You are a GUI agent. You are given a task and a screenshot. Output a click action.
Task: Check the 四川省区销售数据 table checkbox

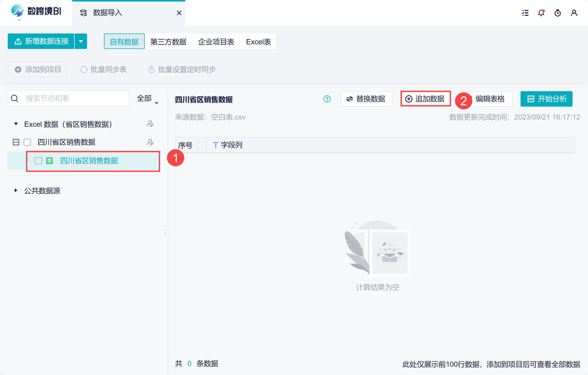point(39,161)
